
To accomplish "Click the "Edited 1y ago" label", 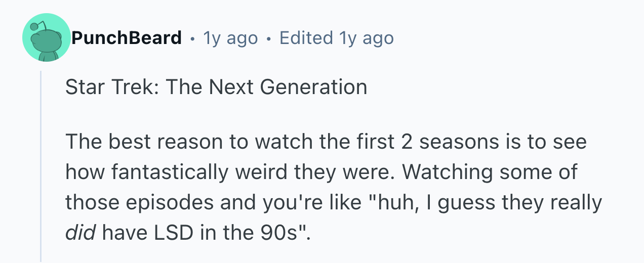I will pyautogui.click(x=336, y=38).
